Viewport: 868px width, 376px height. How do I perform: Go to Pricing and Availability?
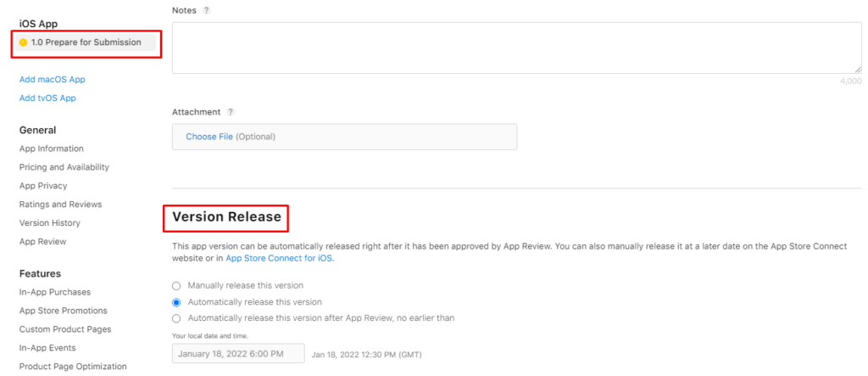[x=64, y=167]
